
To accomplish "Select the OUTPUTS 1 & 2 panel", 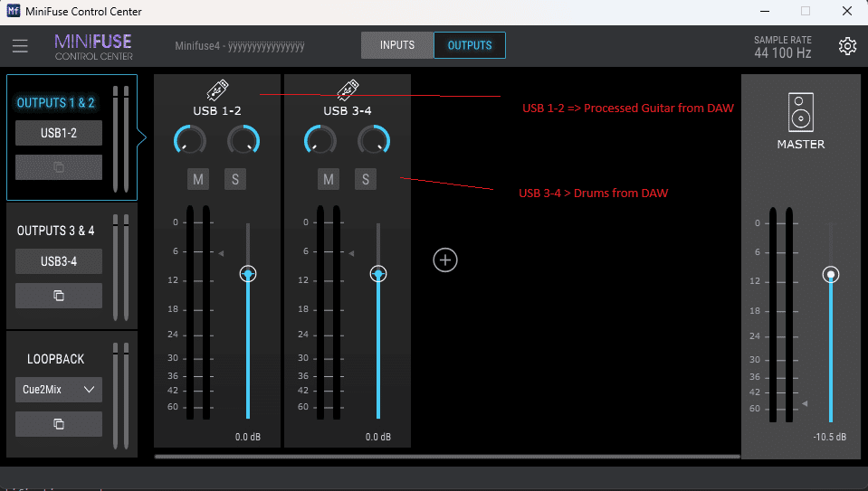I will point(72,137).
